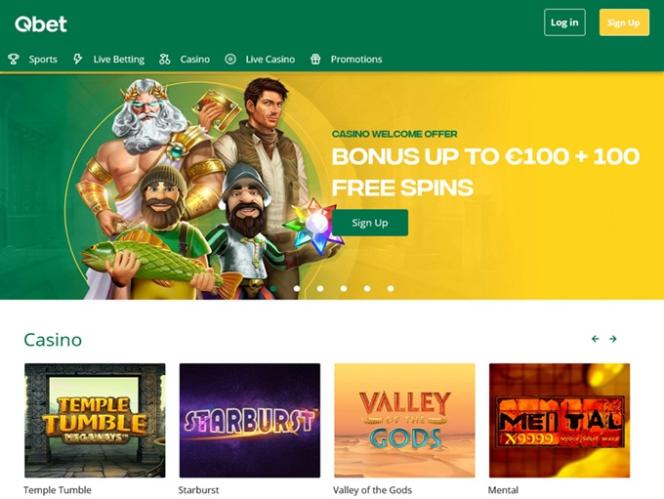The width and height of the screenshot is (664, 499).
Task: Click the green Sign Up button on banner
Action: click(370, 222)
